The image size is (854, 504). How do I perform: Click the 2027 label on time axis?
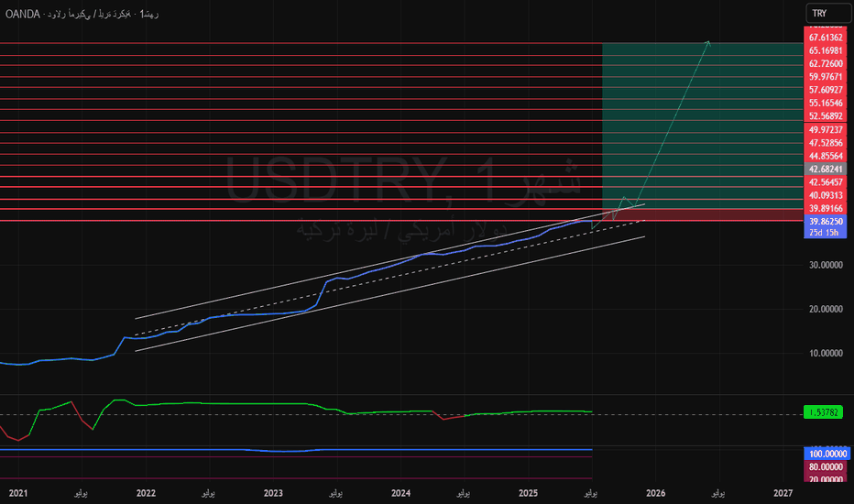pos(783,493)
